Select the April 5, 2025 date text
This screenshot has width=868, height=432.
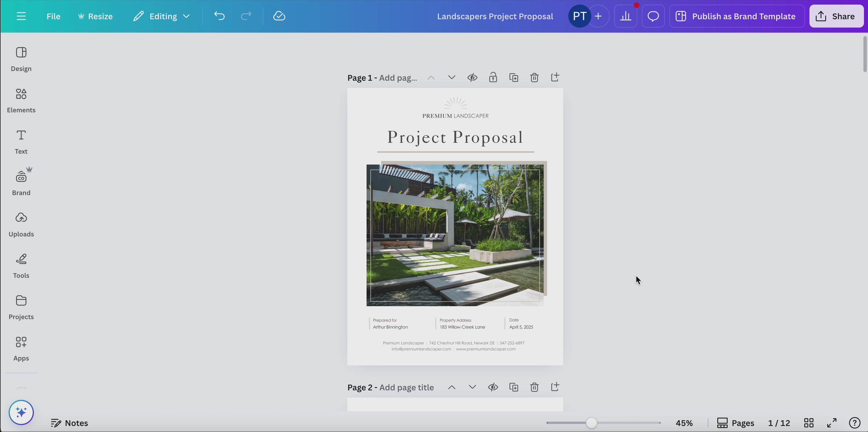pos(521,327)
